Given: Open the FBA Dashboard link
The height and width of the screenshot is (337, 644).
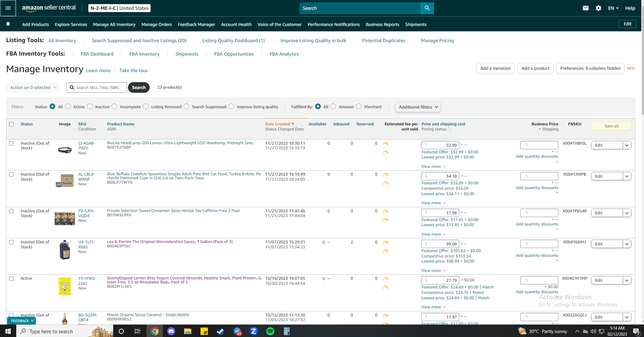Looking at the screenshot, I should (97, 54).
